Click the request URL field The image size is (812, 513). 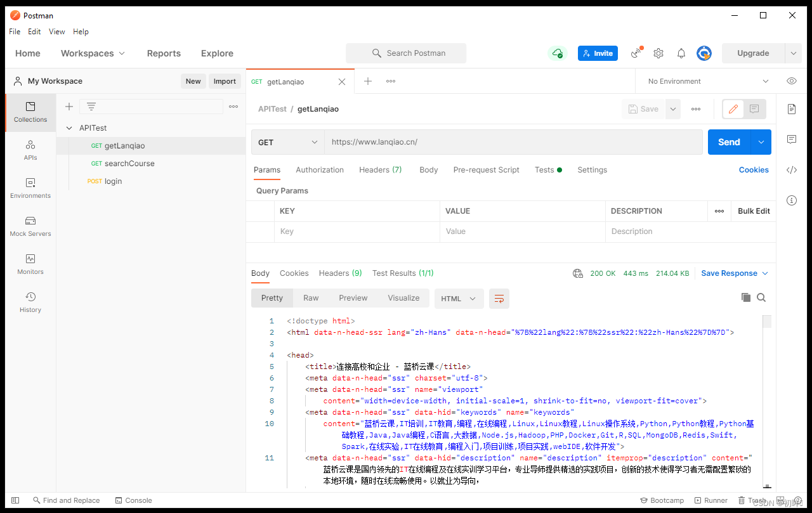[x=513, y=142]
